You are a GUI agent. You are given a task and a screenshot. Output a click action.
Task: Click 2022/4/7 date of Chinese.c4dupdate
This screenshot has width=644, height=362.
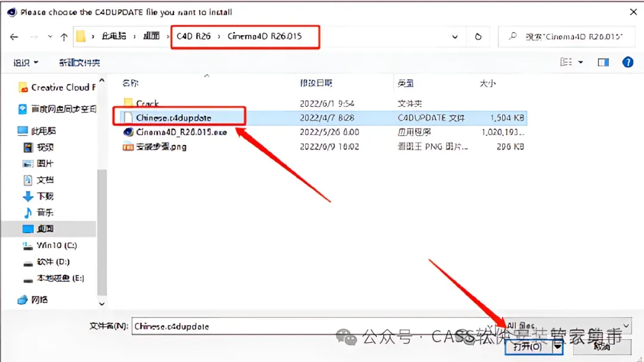pyautogui.click(x=327, y=118)
